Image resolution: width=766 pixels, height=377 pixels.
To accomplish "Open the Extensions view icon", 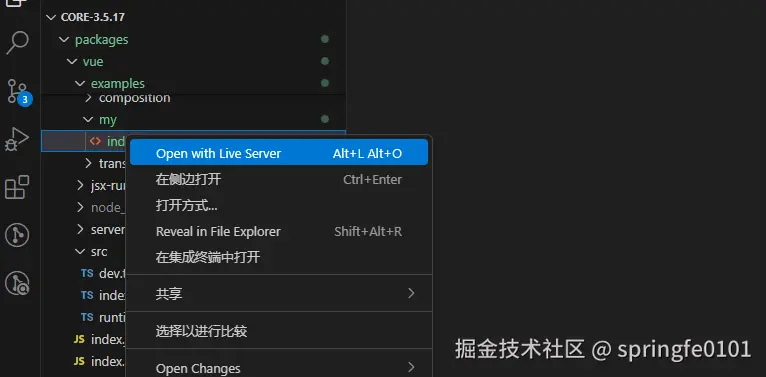I will point(17,188).
